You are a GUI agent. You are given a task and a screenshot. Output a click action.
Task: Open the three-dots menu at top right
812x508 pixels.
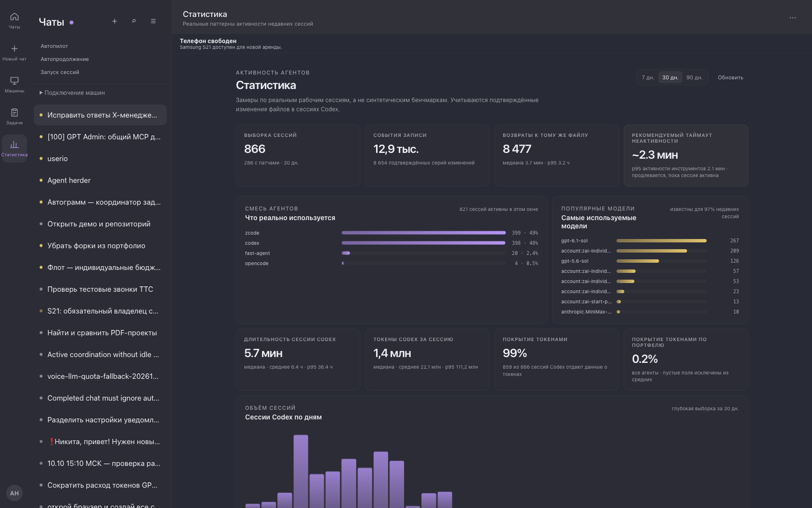793,18
